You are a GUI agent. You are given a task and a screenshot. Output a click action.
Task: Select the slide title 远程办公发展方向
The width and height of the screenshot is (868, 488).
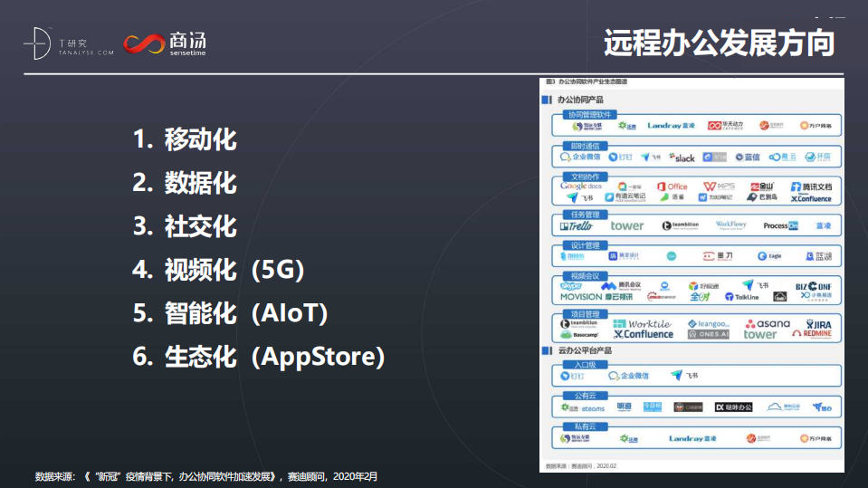[719, 43]
